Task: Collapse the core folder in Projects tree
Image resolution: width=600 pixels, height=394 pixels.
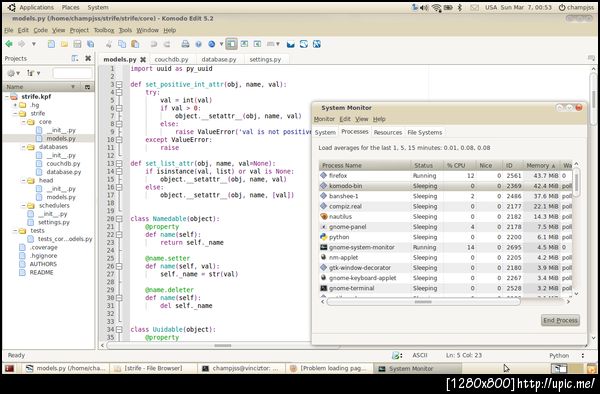Action: 23,122
